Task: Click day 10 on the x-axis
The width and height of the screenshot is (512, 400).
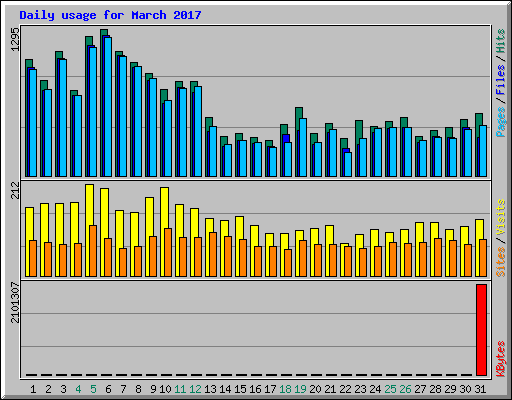Action: (x=165, y=389)
